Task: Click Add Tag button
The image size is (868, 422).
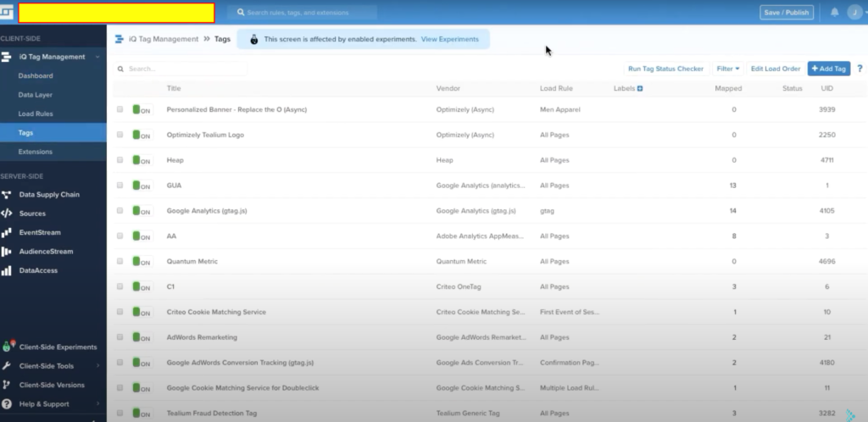Action: coord(829,69)
